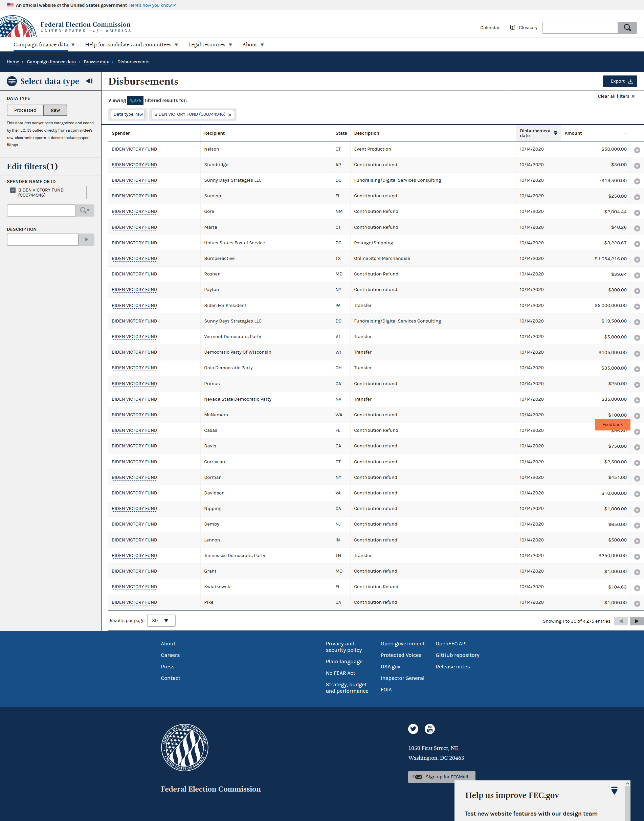The height and width of the screenshot is (821, 644).
Task: Open details arrow for Bumperactive row
Action: [637, 259]
